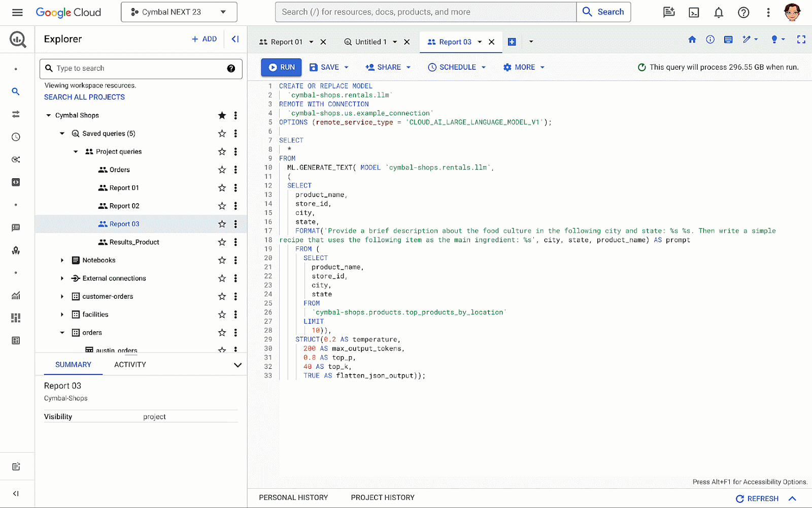Open notifications bell
This screenshot has height=508, width=812.
pyautogui.click(x=719, y=12)
